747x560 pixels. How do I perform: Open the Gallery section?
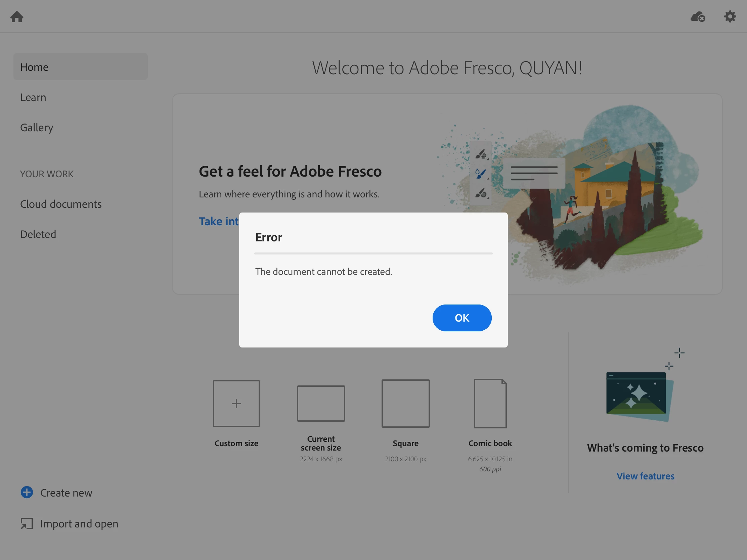37,128
